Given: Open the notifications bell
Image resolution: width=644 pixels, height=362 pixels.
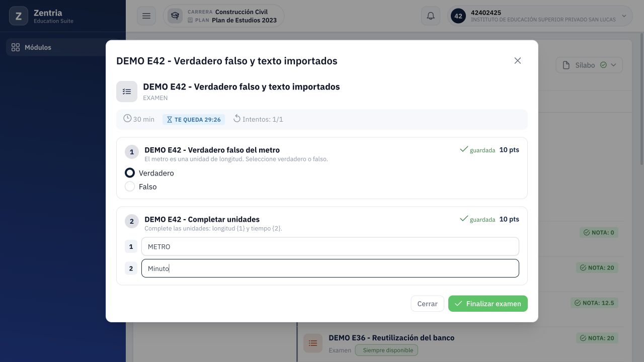Looking at the screenshot, I should coord(431,16).
